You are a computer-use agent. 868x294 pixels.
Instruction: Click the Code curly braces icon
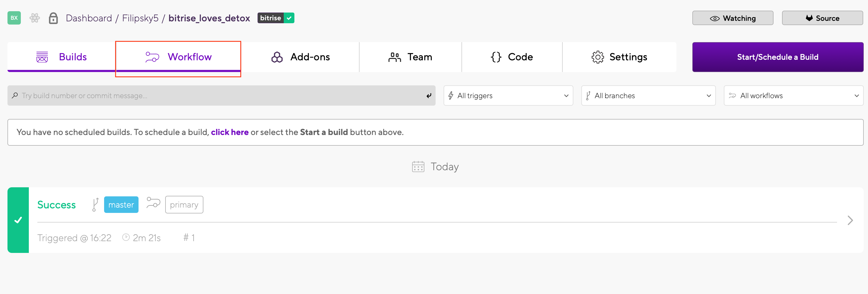[x=496, y=57]
